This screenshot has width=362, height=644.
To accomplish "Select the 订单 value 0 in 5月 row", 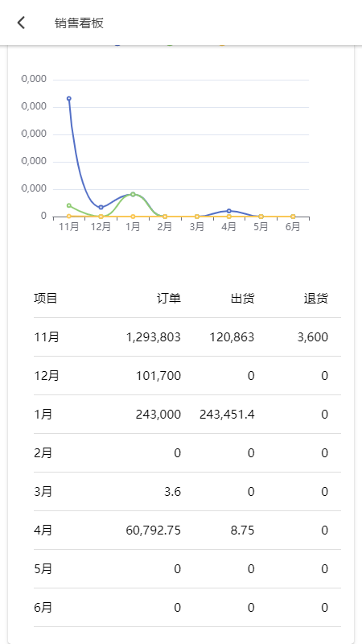I will click(x=177, y=569).
